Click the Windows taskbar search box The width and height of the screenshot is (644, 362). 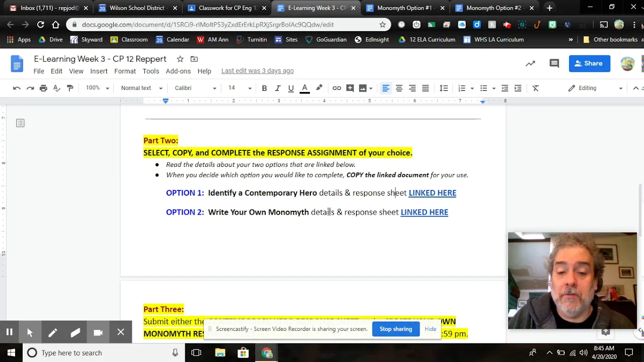[x=103, y=352]
